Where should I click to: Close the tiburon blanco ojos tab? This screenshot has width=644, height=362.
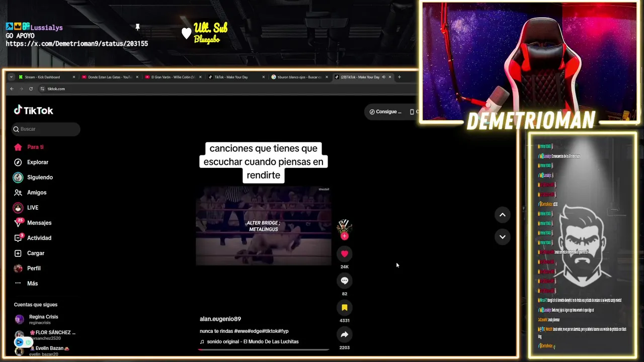click(x=327, y=77)
